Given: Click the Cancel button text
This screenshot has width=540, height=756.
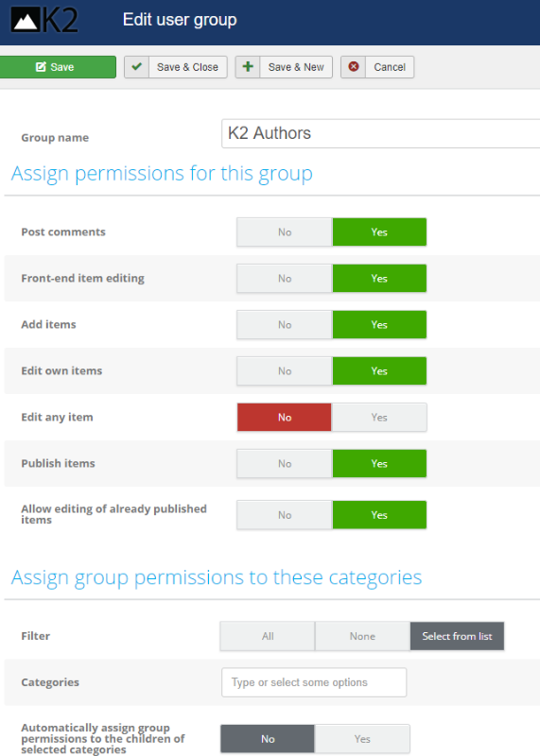Looking at the screenshot, I should tap(390, 67).
